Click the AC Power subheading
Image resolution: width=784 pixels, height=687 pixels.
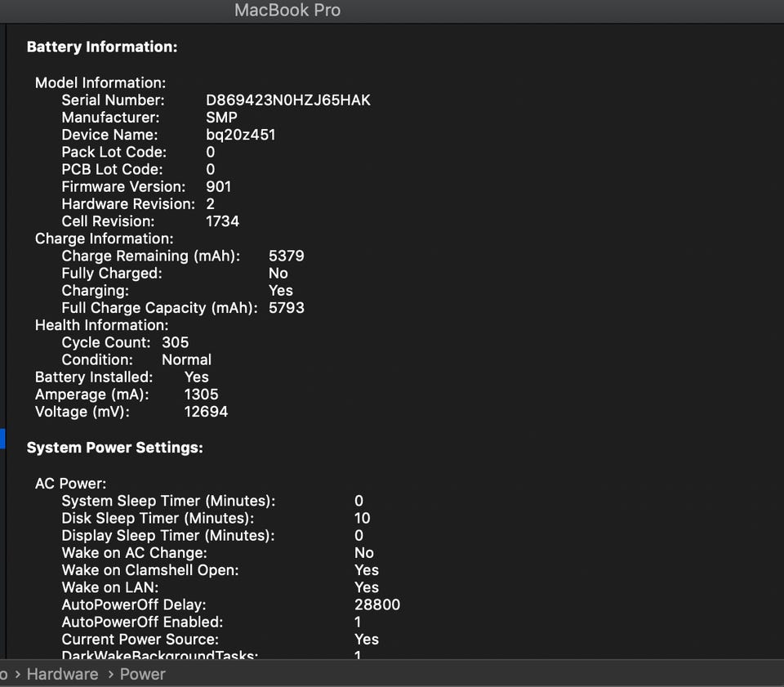click(x=70, y=484)
